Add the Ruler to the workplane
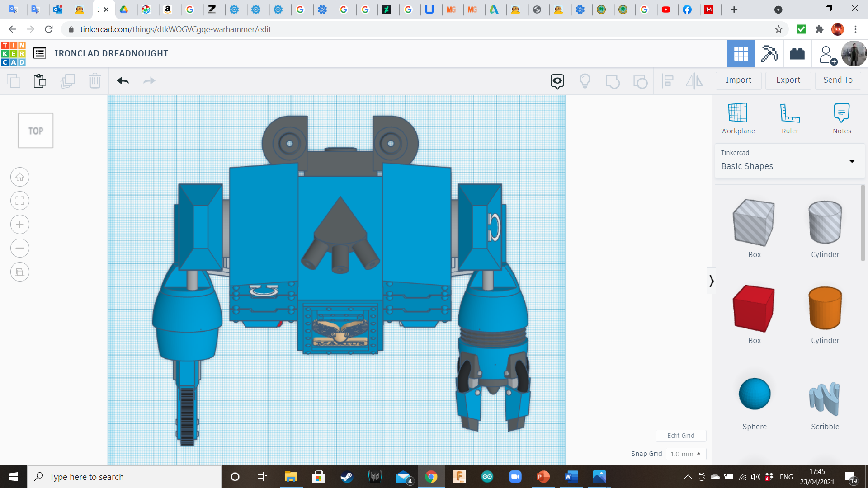Image resolution: width=868 pixels, height=488 pixels. [x=790, y=118]
